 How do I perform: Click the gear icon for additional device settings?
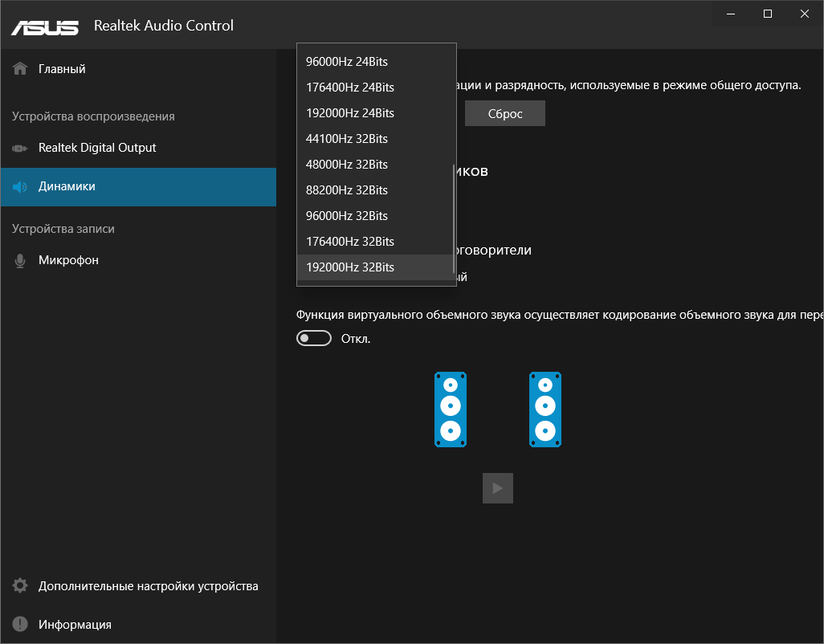[21, 586]
